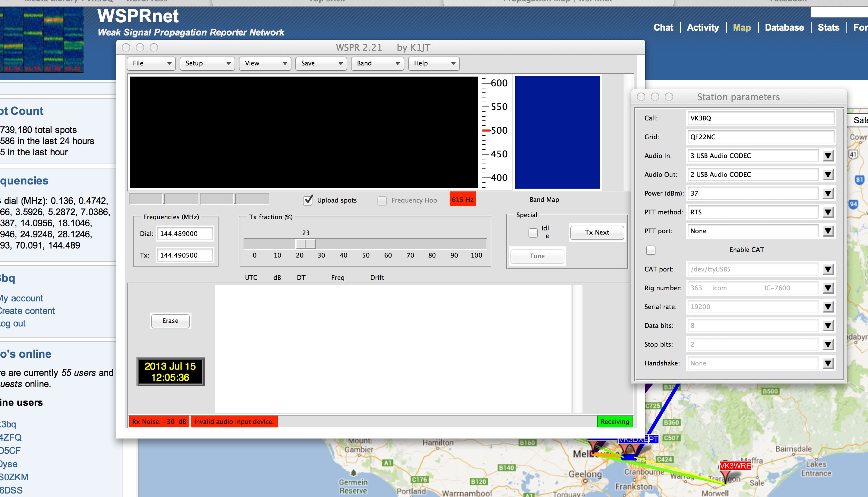Image resolution: width=868 pixels, height=497 pixels.
Task: Uncheck the Upload spots checkbox
Action: pos(308,201)
